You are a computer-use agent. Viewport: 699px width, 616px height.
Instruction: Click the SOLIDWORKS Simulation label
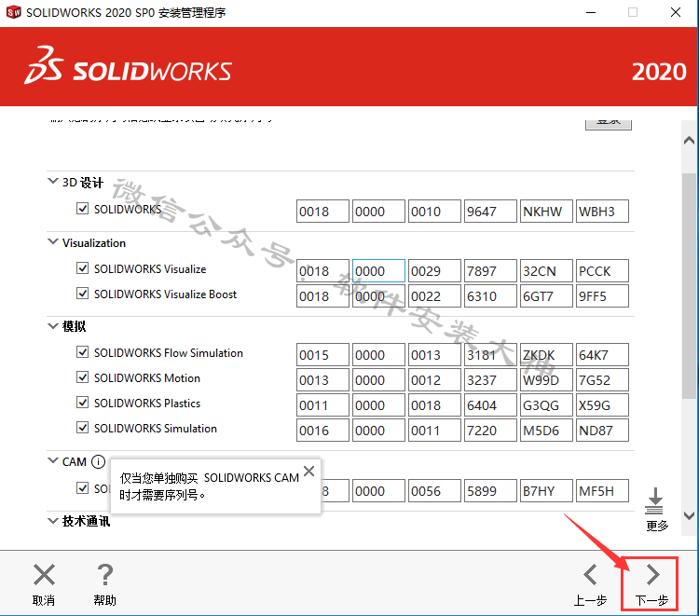click(x=156, y=429)
